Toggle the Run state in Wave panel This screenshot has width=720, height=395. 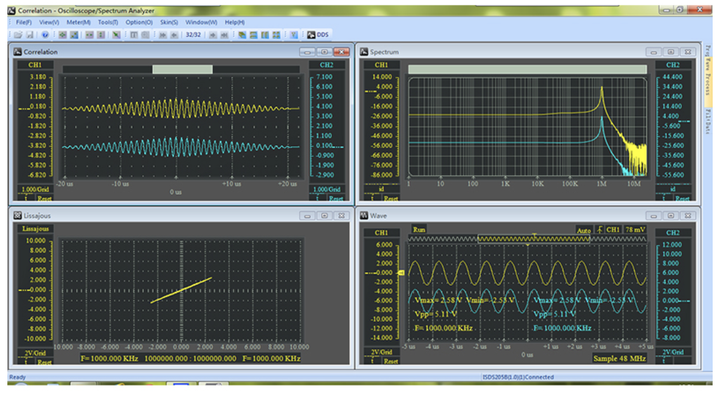click(419, 229)
